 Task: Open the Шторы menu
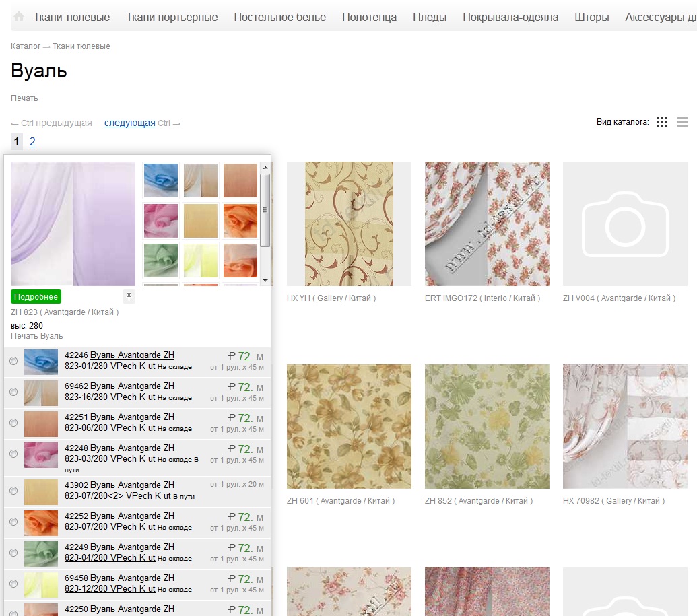click(592, 17)
